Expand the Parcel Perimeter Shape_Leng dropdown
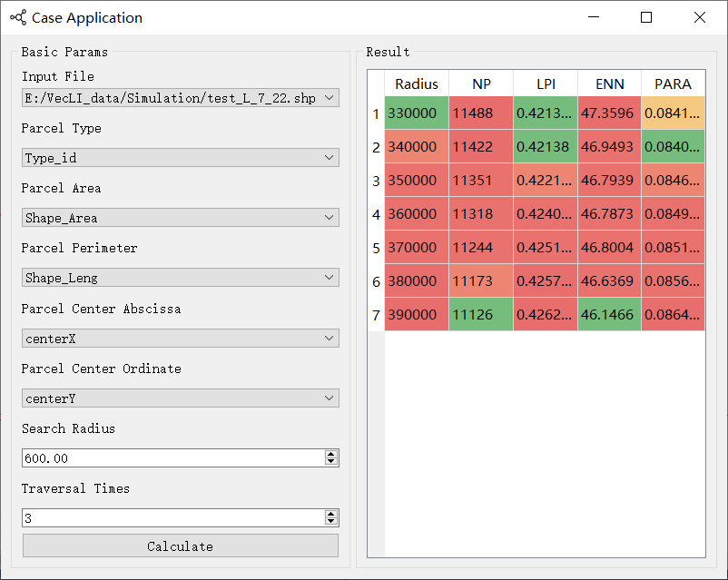728x580 pixels. click(x=180, y=278)
